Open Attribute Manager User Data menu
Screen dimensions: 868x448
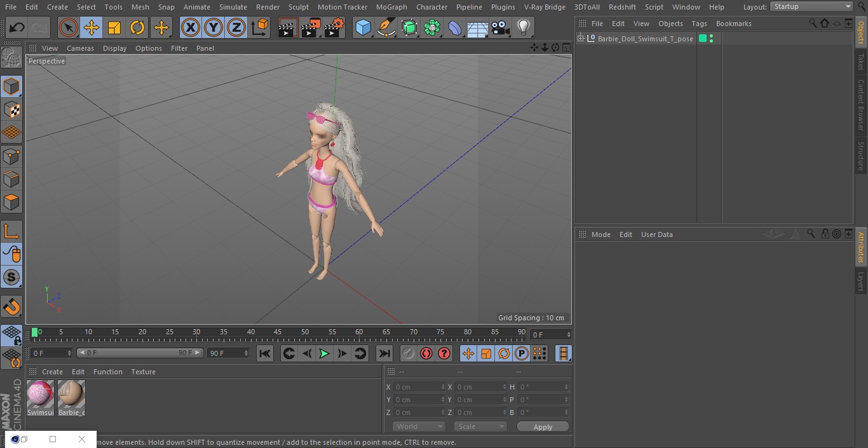(657, 234)
